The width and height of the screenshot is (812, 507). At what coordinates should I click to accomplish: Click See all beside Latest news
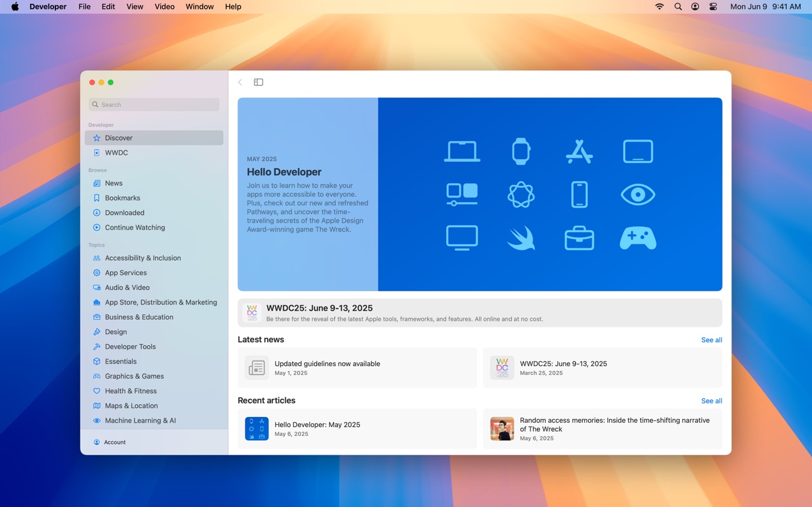711,340
